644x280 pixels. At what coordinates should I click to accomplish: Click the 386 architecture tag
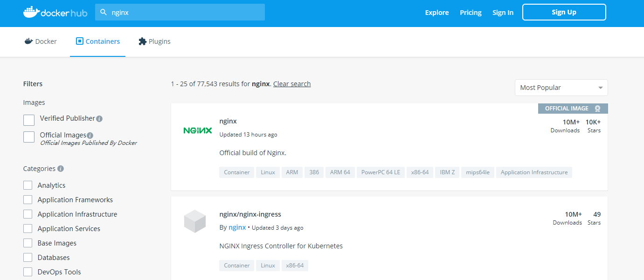pyautogui.click(x=314, y=172)
